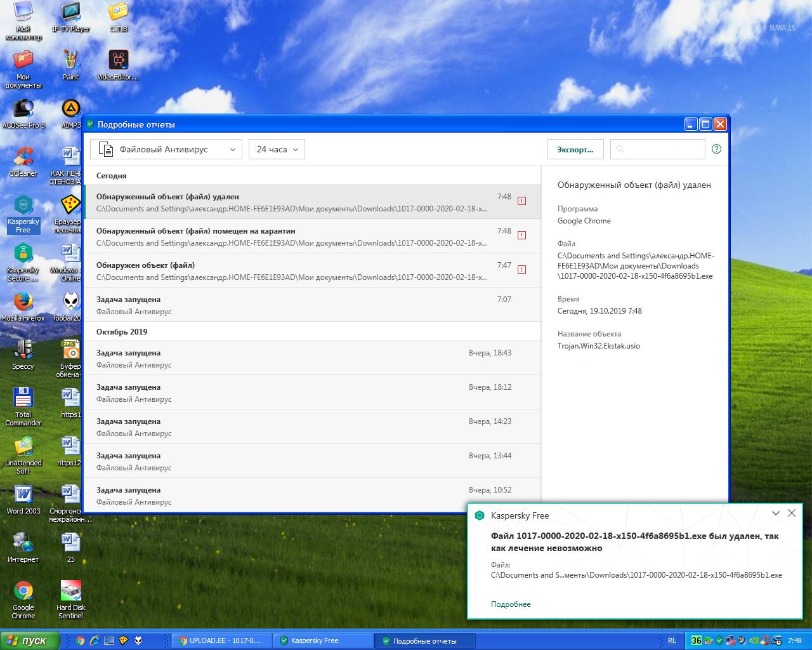Select the ACDSee Pro 5 desktop icon

[23, 114]
